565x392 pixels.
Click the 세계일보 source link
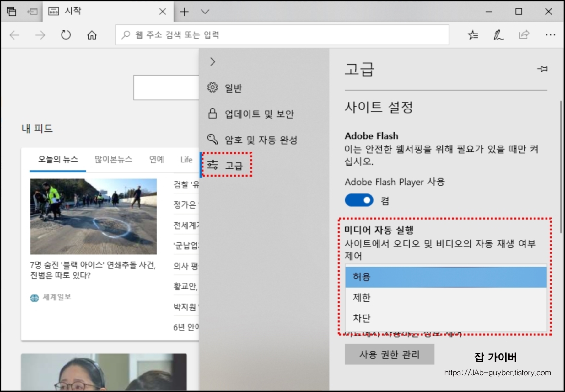[x=51, y=297]
